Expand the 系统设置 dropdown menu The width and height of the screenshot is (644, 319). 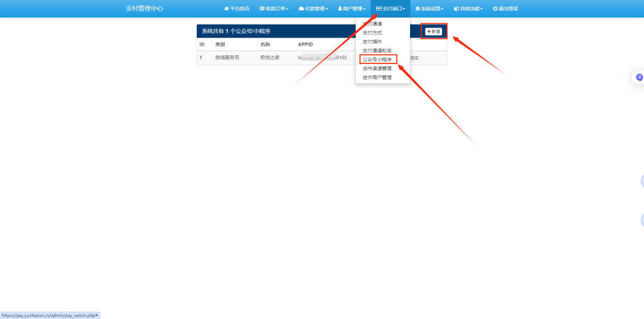tap(430, 9)
